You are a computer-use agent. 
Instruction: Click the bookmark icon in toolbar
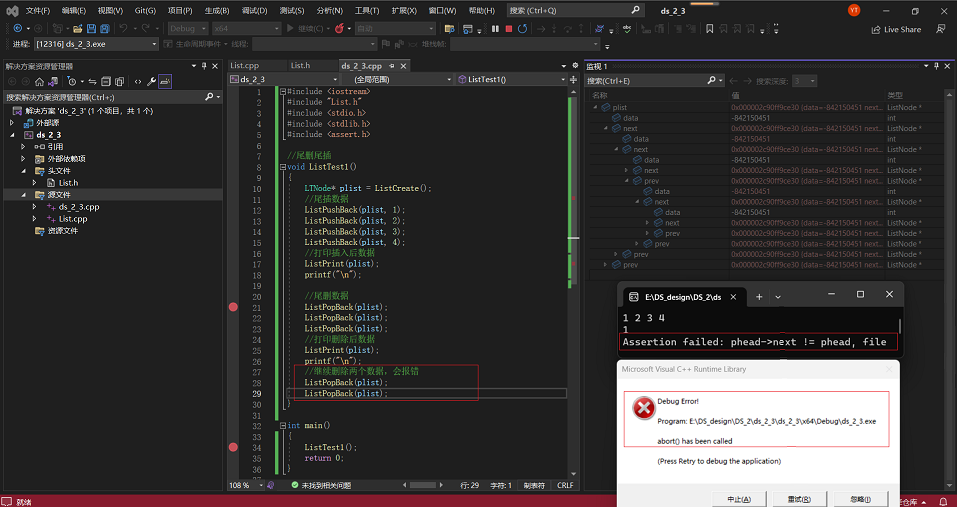[709, 29]
